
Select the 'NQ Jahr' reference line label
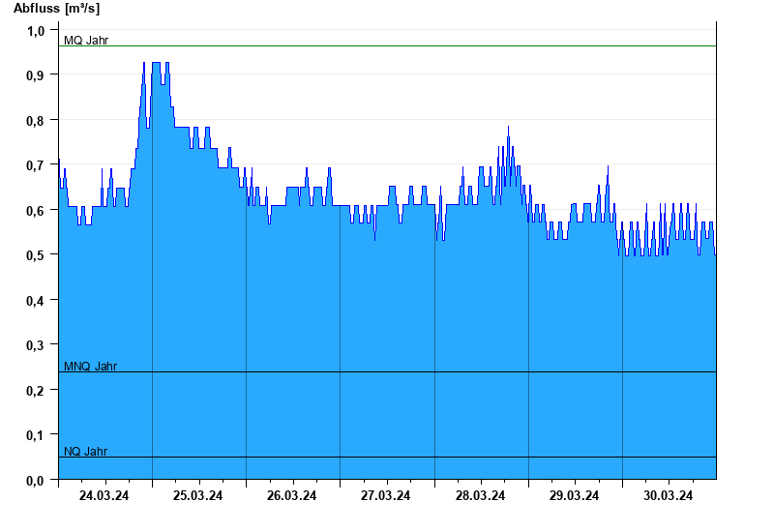click(85, 451)
